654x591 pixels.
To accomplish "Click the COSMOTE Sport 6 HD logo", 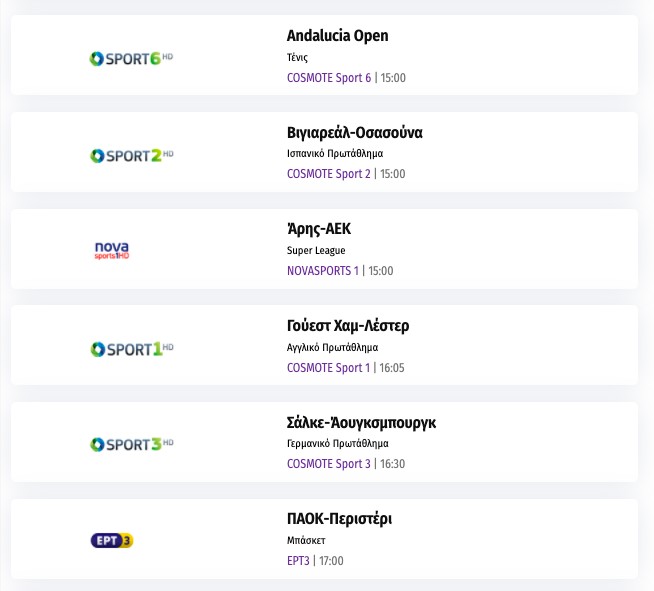I will click(x=132, y=58).
